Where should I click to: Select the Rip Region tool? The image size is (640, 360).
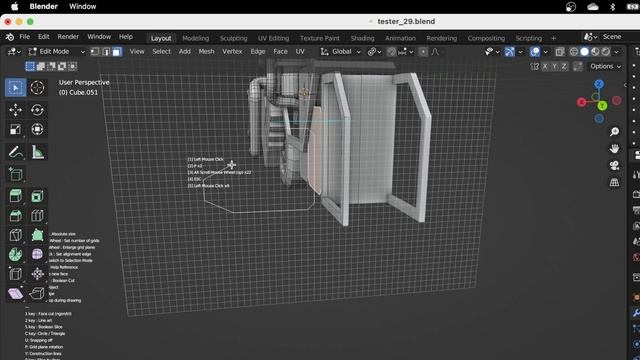pos(37,293)
